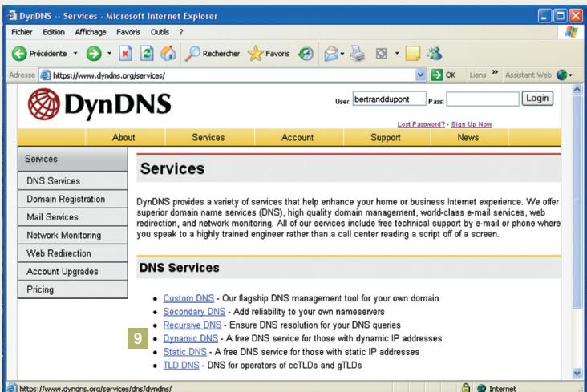The height and width of the screenshot is (392, 587).
Task: Click the mail envelope icon
Action: coord(331,54)
